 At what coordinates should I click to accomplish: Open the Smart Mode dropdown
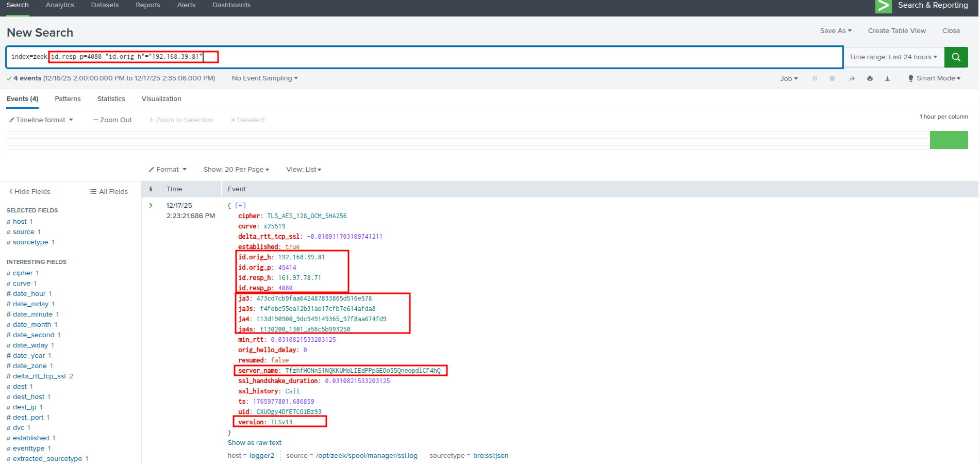[x=934, y=78]
